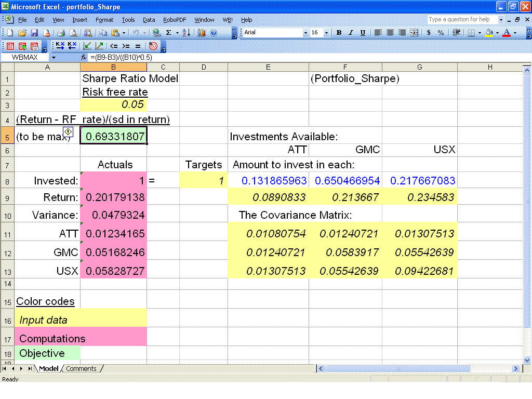Click the Decrease Indent icon
This screenshot has height=399, width=532.
pos(456,33)
